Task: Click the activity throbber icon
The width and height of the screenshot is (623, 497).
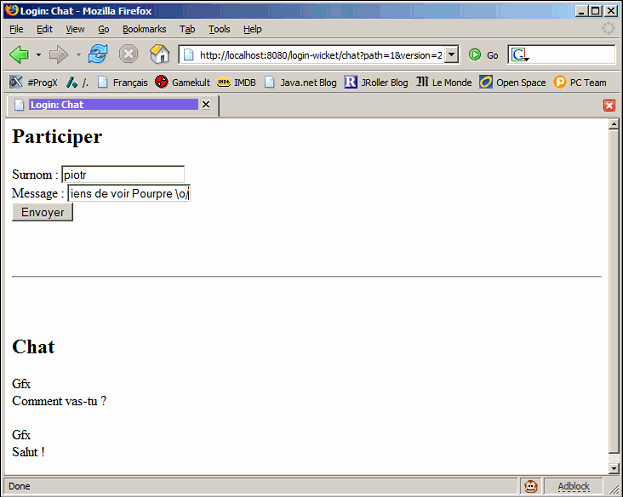Action: [x=608, y=29]
